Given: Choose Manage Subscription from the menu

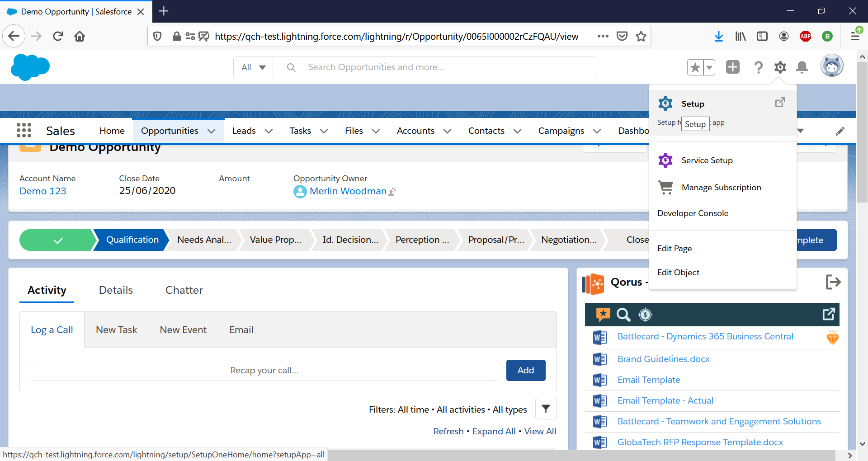Looking at the screenshot, I should [x=721, y=187].
